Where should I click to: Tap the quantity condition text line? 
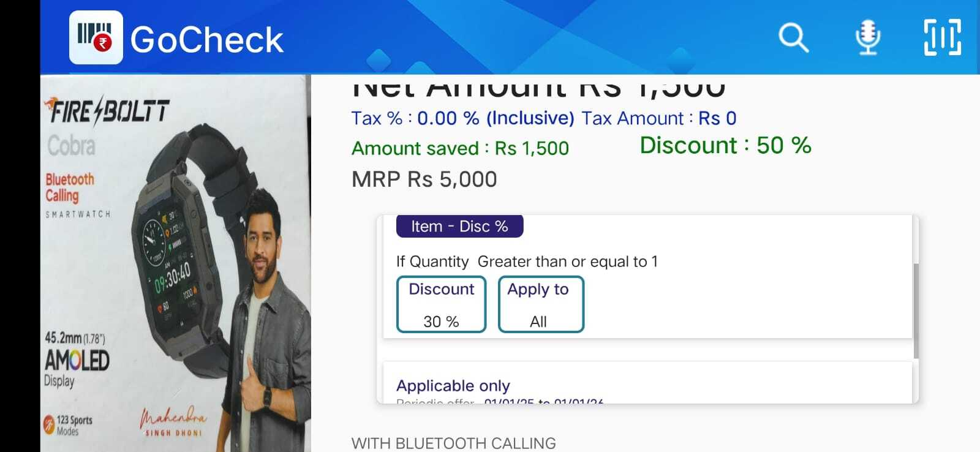(527, 262)
